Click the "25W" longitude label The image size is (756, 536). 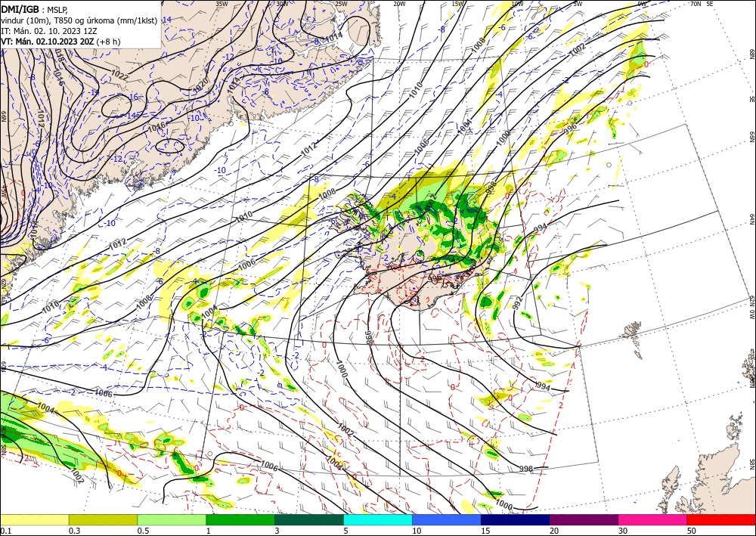click(x=342, y=4)
